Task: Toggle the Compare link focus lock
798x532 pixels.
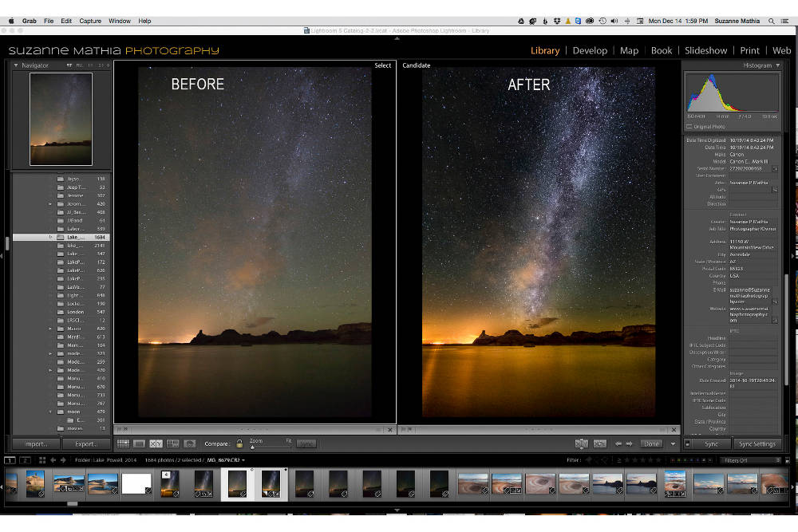Action: click(x=239, y=443)
